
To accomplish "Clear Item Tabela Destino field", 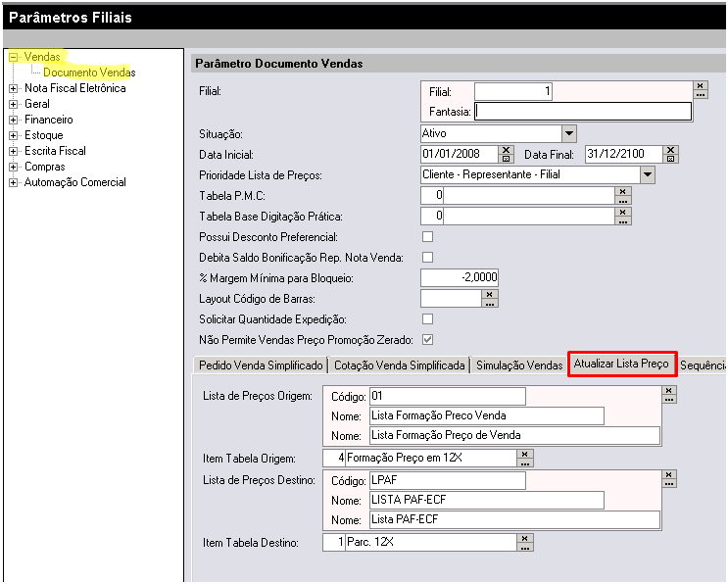I will [524, 538].
